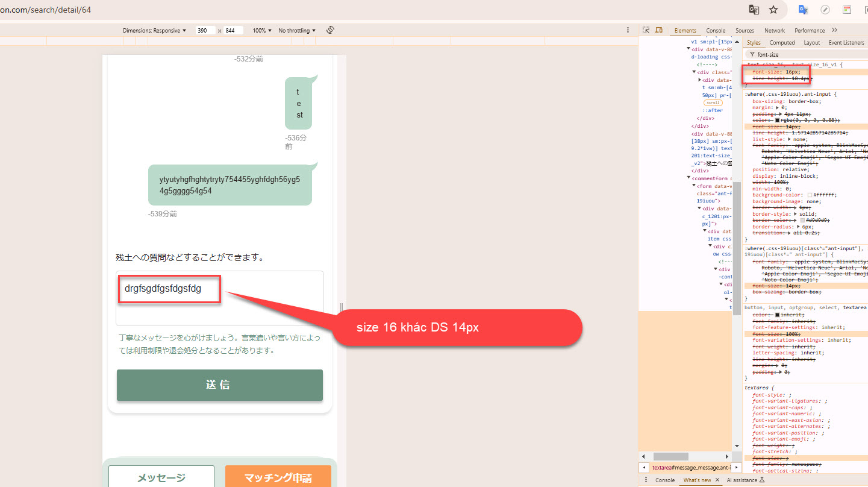Open the Dimensions: Responsive dropdown
868x487 pixels.
pyautogui.click(x=154, y=30)
